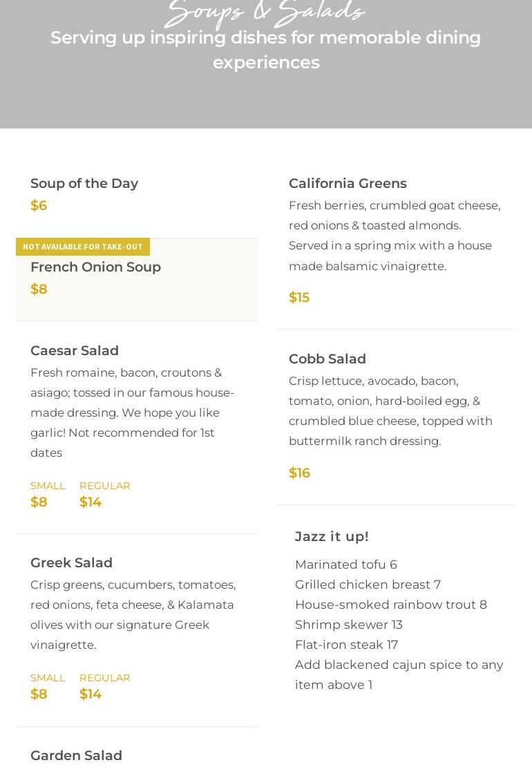Open the Greek Salad menu item
Image resolution: width=532 pixels, height=767 pixels.
[x=71, y=562]
